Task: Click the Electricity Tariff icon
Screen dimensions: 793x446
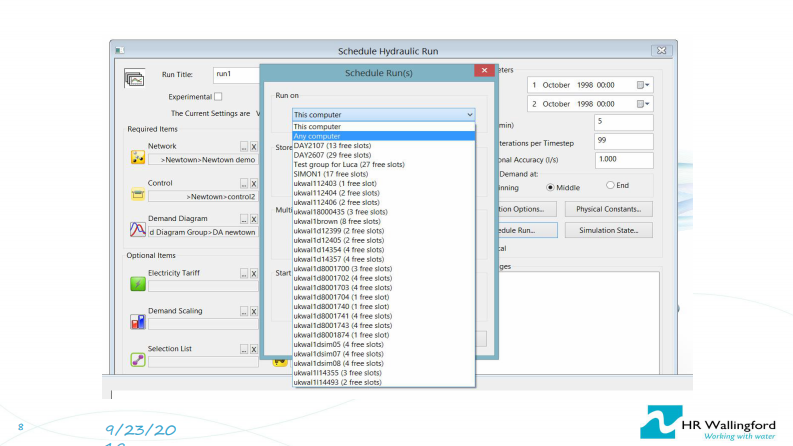Action: (137, 284)
